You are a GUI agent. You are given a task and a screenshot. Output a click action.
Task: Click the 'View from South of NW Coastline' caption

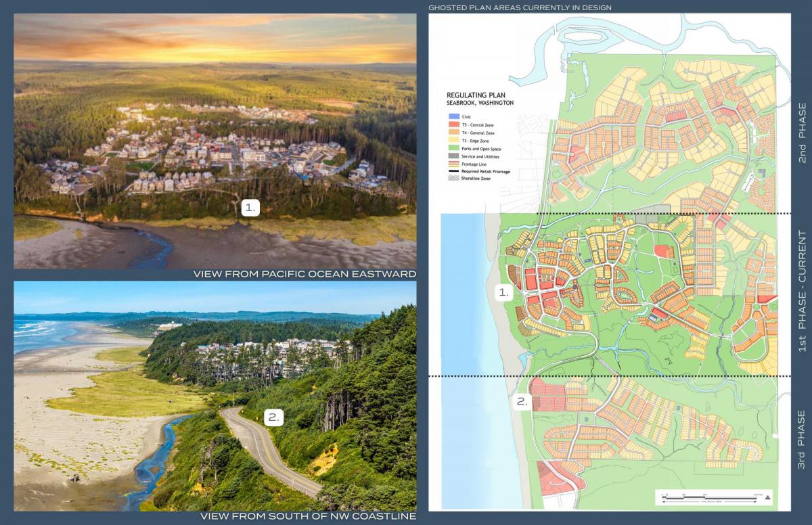point(308,518)
